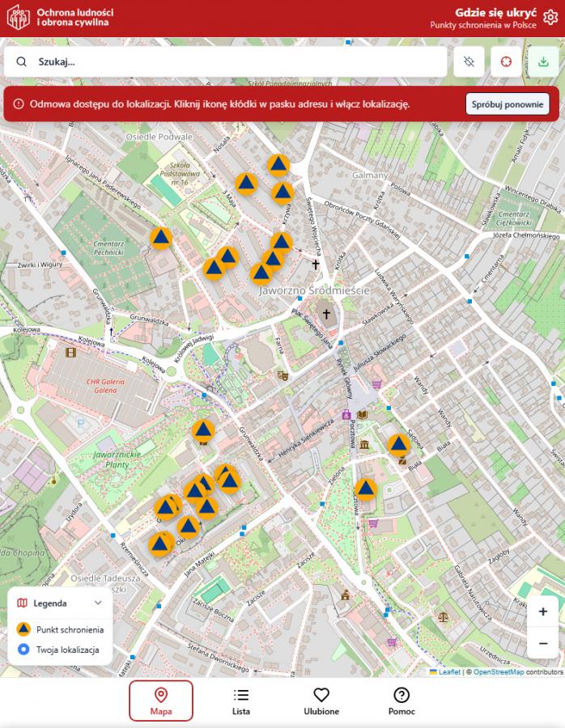The width and height of the screenshot is (565, 728).
Task: Click the shelter marker near Cmentarz Pechnicki
Action: point(161,238)
